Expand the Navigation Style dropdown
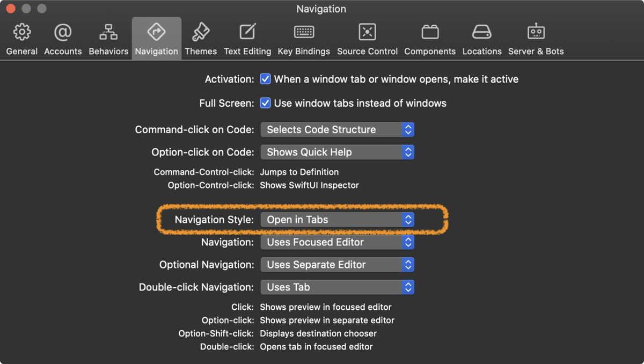 (337, 220)
